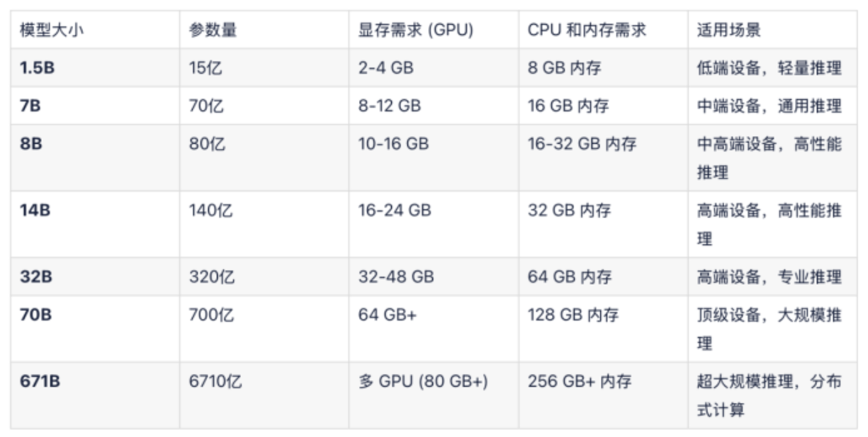Select the 7B row label
This screenshot has width=868, height=437.
[30, 106]
